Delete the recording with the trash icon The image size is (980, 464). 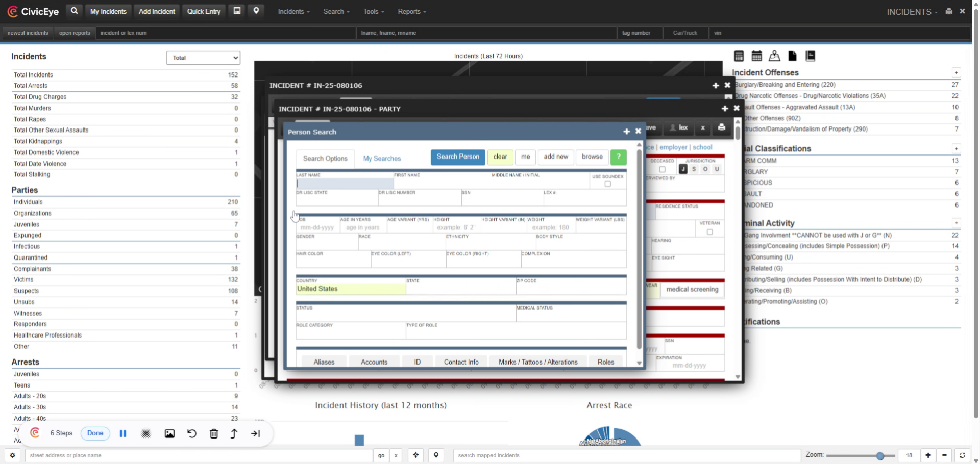(214, 433)
